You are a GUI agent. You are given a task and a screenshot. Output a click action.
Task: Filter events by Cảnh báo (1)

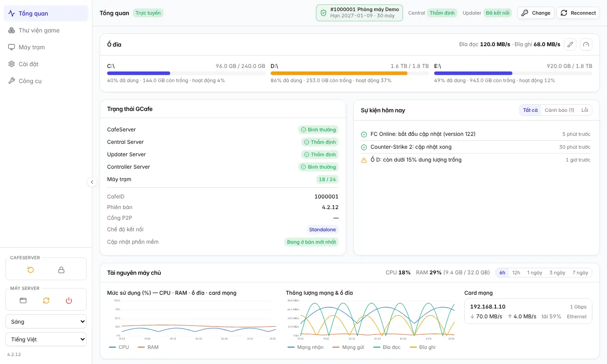(559, 110)
